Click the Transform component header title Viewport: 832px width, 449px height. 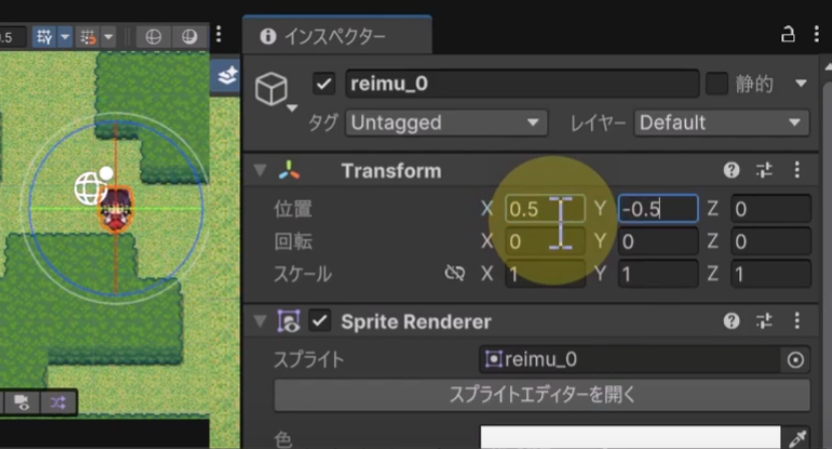[391, 171]
